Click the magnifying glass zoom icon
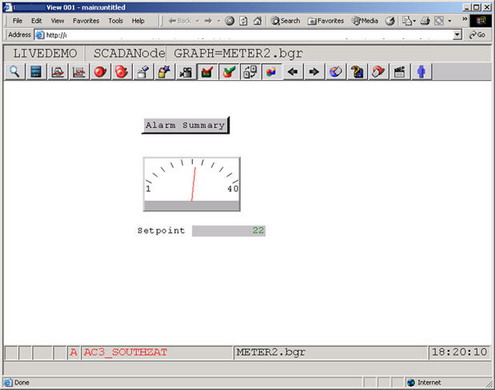The width and height of the screenshot is (495, 390). (14, 72)
